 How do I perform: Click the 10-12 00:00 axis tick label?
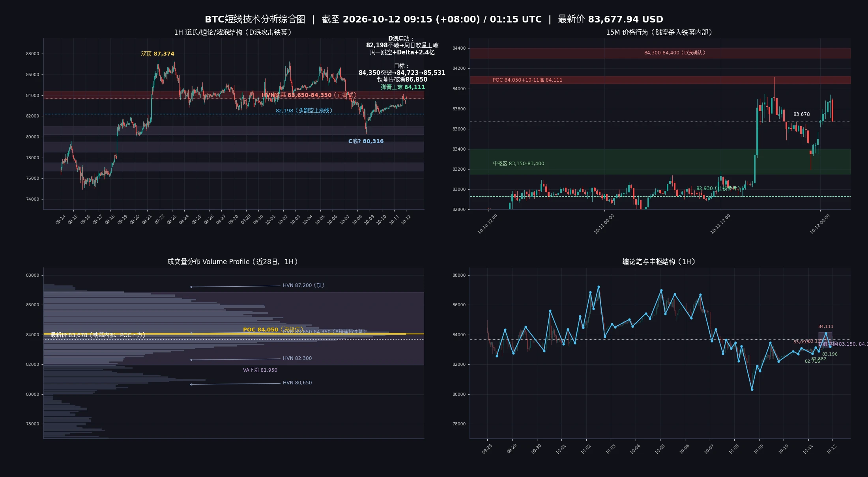pyautogui.click(x=819, y=224)
